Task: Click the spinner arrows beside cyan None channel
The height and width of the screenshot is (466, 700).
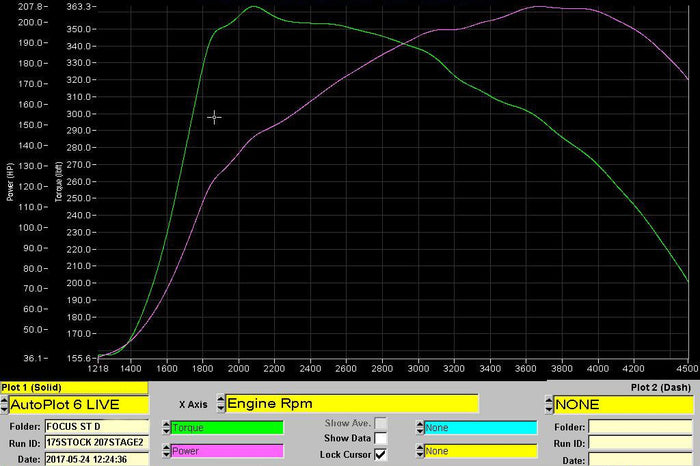Action: [x=418, y=428]
